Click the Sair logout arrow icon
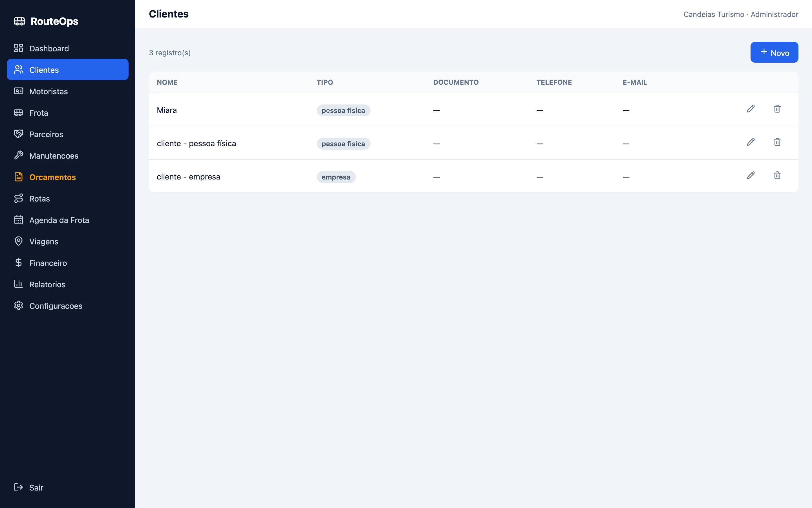The width and height of the screenshot is (812, 508). pyautogui.click(x=18, y=487)
